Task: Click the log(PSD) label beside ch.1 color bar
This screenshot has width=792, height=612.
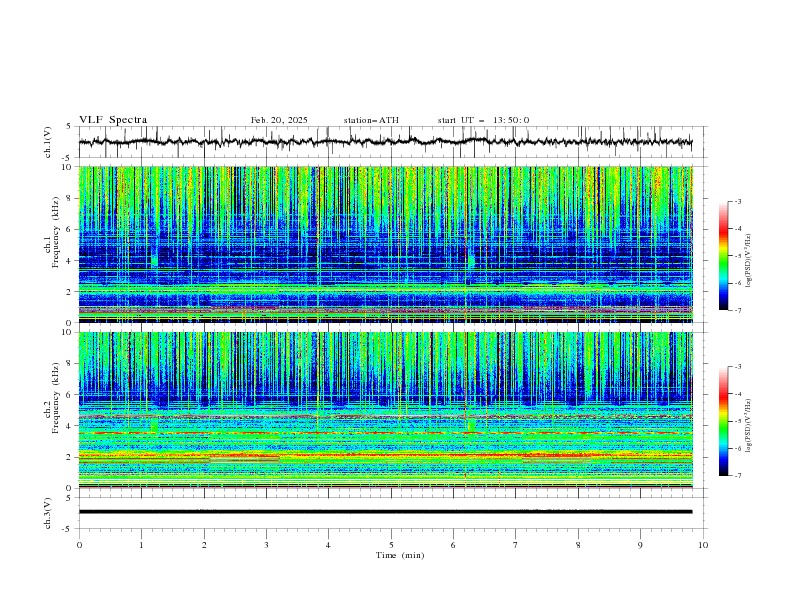Action: pyautogui.click(x=749, y=260)
